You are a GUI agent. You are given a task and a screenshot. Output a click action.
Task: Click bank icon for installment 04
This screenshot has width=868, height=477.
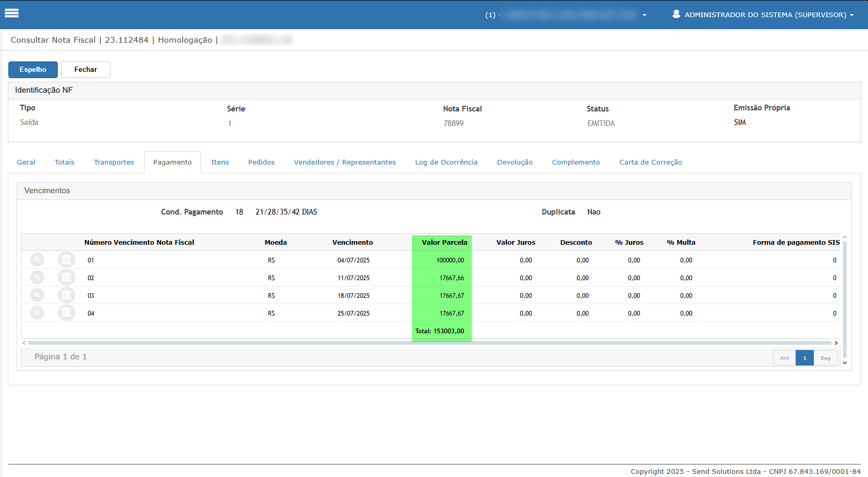pos(66,312)
